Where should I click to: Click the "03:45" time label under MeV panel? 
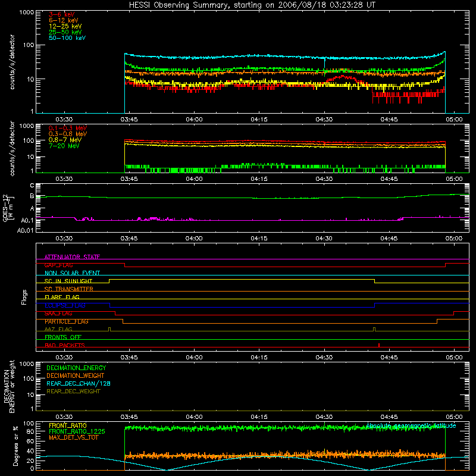click(x=129, y=179)
